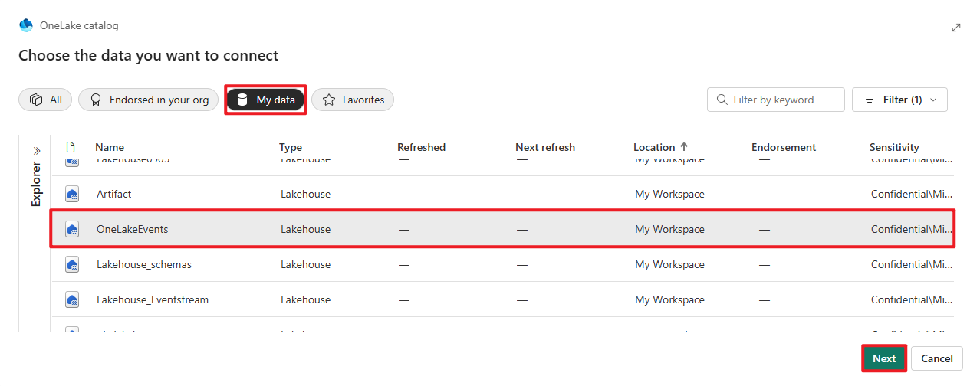Sort by the Name column header
980x386 pixels.
click(x=110, y=147)
